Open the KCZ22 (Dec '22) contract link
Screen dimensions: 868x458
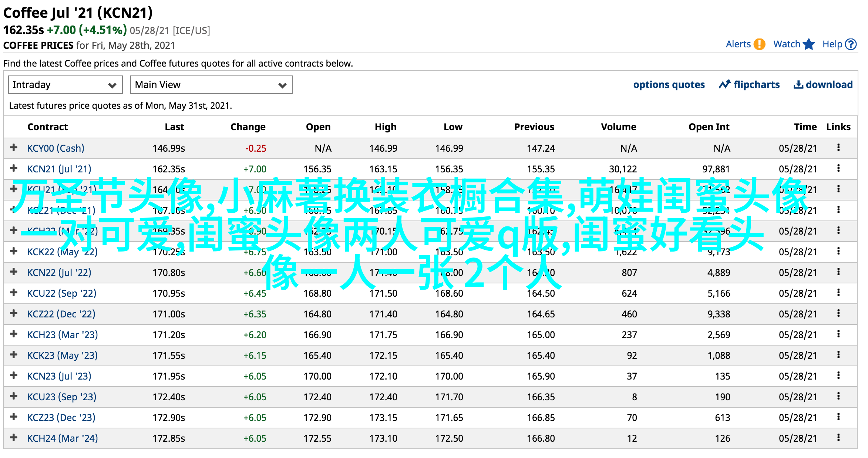pos(61,314)
